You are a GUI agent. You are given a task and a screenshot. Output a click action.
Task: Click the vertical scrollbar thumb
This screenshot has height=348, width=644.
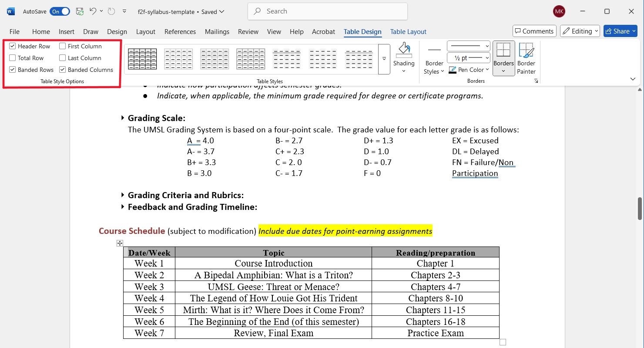(640, 208)
